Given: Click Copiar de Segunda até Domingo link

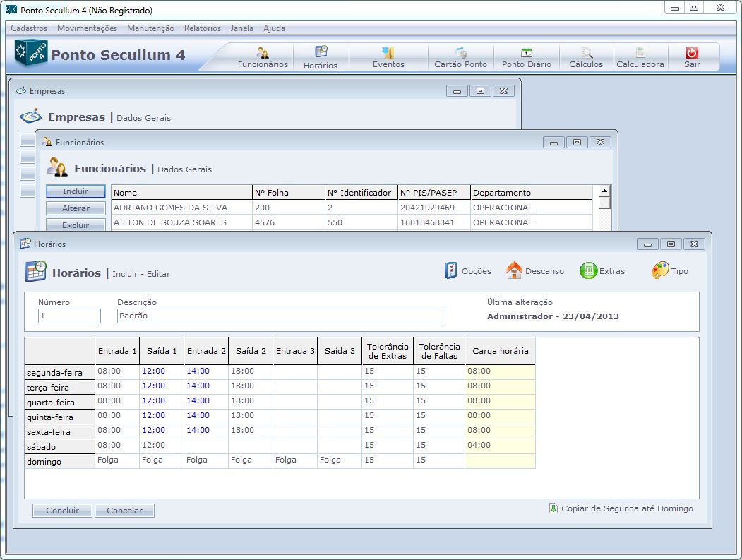Looking at the screenshot, I should pyautogui.click(x=627, y=508).
